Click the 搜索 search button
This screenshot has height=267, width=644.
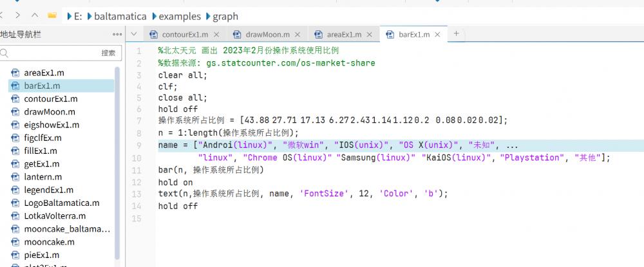(108, 53)
